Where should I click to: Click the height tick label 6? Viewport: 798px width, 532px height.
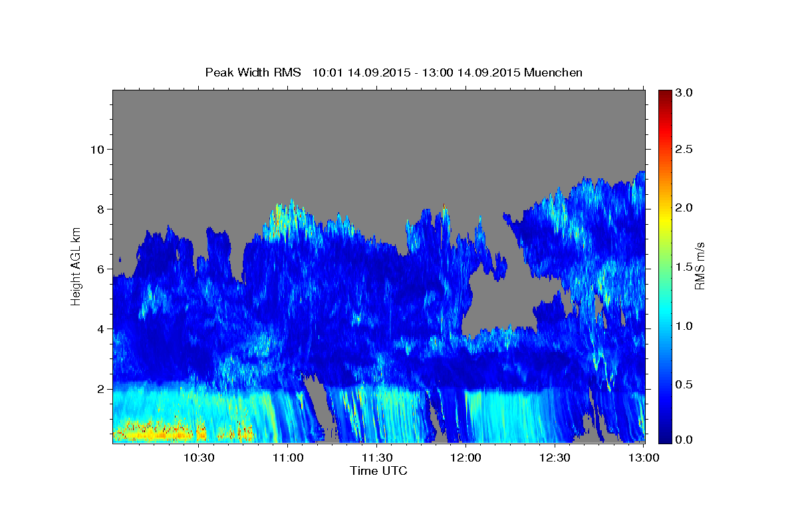click(102, 269)
